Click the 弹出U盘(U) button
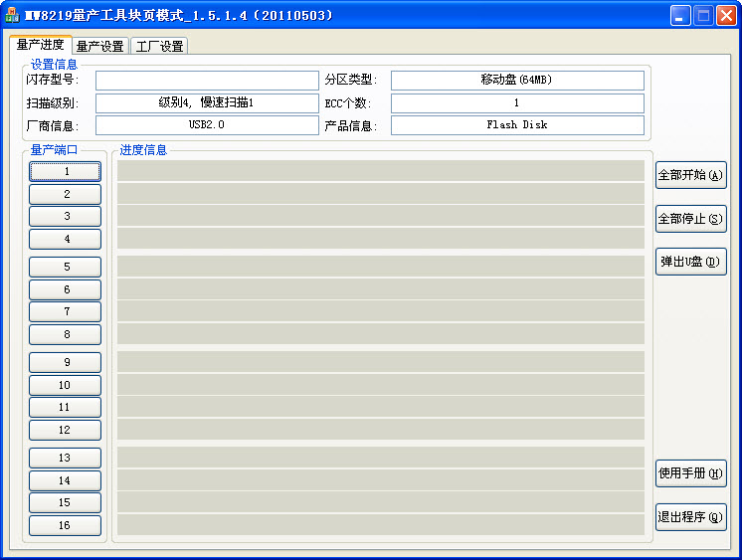742x560 pixels. [690, 262]
